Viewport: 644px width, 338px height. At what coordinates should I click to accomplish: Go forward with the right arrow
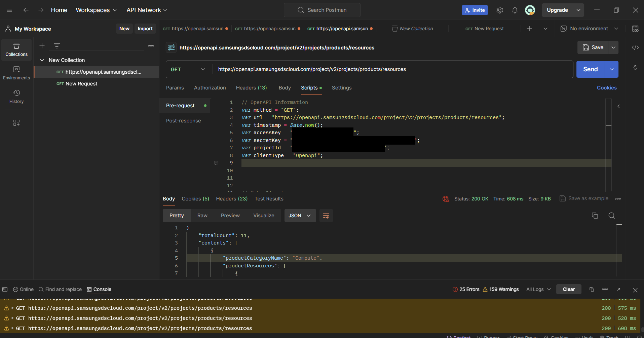coord(41,10)
